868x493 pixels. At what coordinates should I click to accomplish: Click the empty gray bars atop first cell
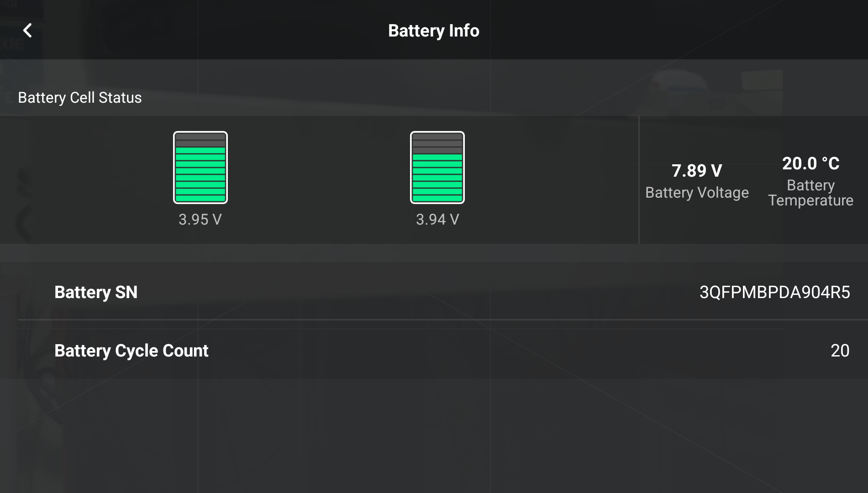click(x=200, y=140)
